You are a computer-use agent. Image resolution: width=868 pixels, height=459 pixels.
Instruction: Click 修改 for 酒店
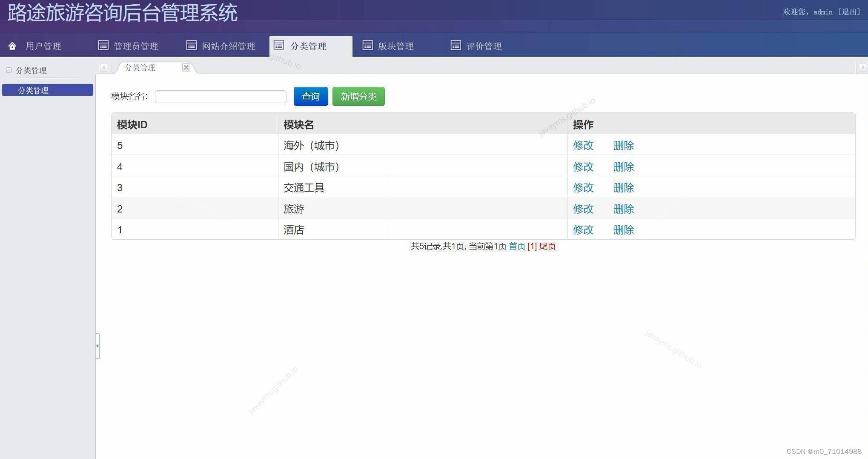(583, 230)
